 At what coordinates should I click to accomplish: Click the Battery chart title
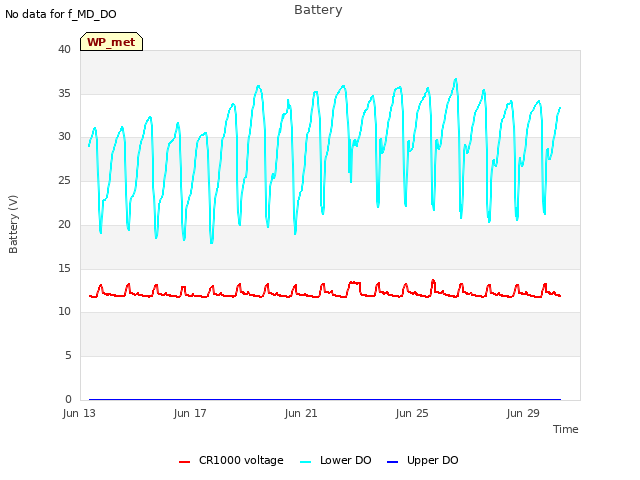tap(318, 10)
